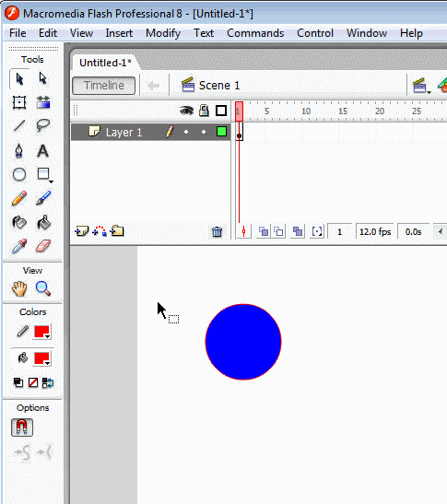Image resolution: width=447 pixels, height=504 pixels.
Task: Click the Scene 1 label
Action: [219, 86]
